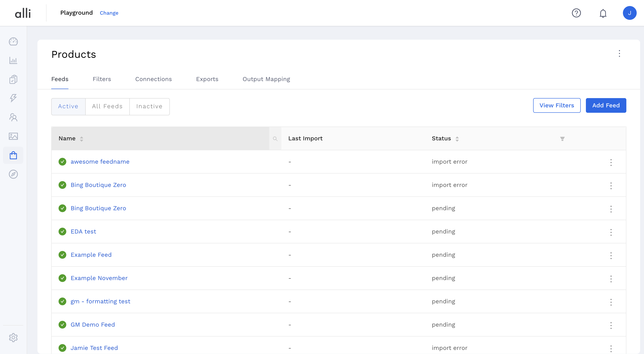The image size is (644, 354).
Task: Open the notifications bell icon
Action: coord(603,13)
